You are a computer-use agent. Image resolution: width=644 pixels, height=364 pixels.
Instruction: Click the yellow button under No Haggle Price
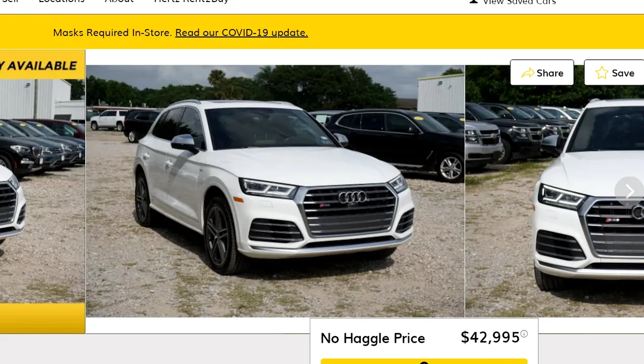click(x=424, y=361)
